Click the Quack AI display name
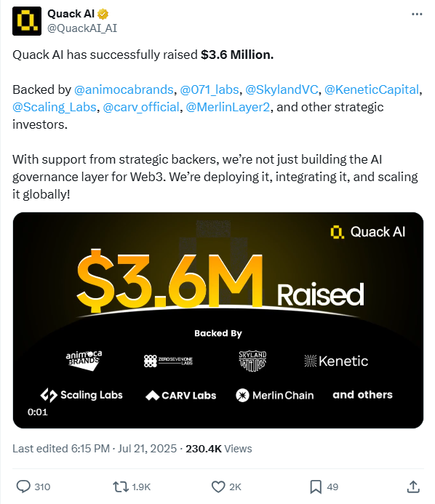 coord(71,14)
